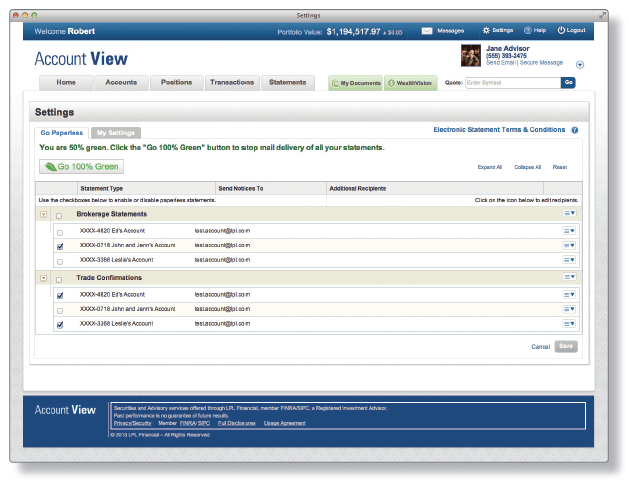Switch to the Positions tab

click(177, 83)
